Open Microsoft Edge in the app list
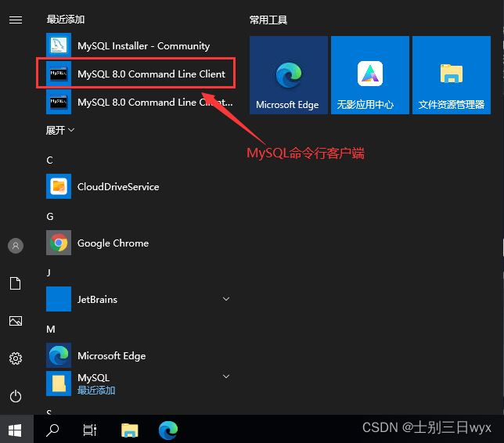504x443 pixels. pyautogui.click(x=139, y=355)
